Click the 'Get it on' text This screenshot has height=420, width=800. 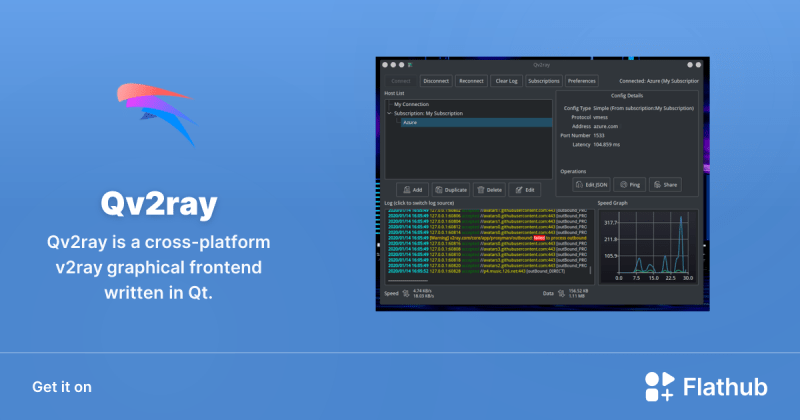[x=62, y=387]
